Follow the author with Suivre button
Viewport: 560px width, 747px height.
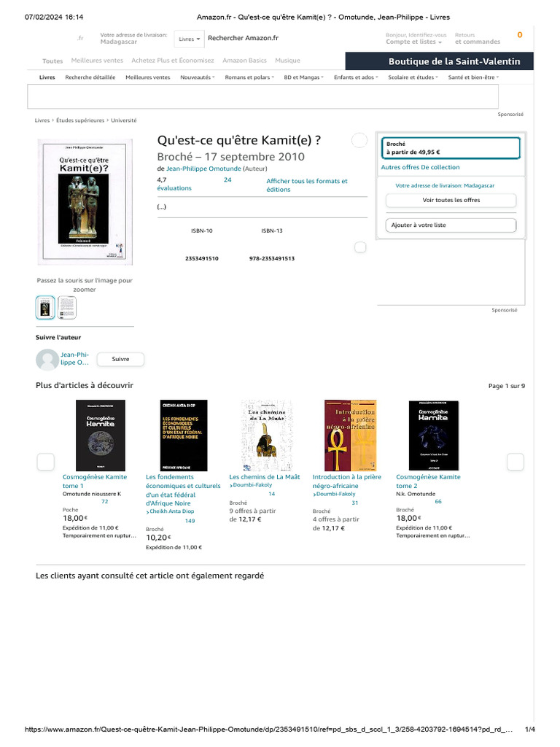coord(120,359)
